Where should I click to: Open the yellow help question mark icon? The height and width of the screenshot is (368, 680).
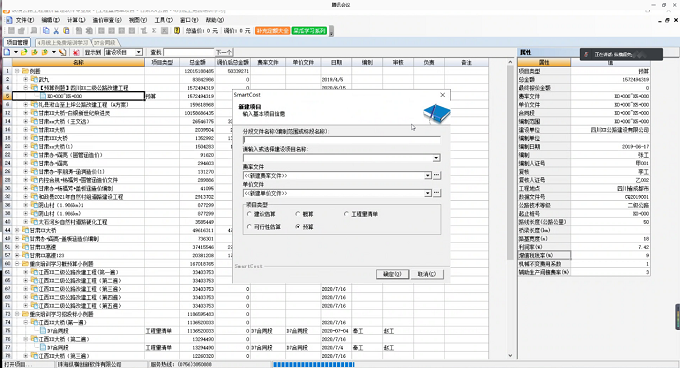[177, 30]
